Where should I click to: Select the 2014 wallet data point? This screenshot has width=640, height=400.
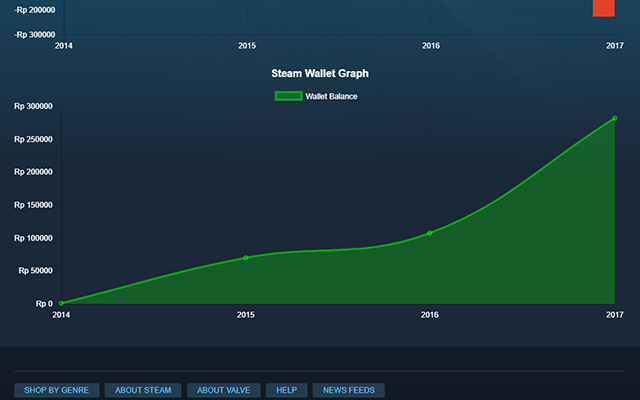point(61,303)
